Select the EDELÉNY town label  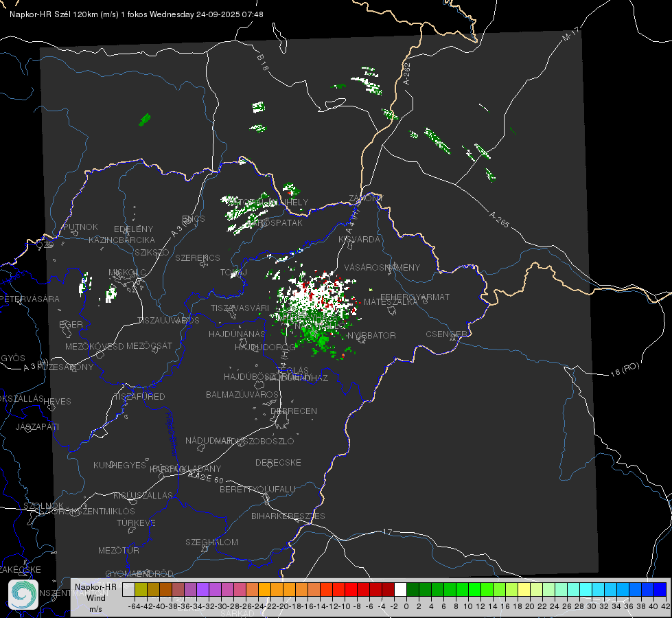pos(133,229)
